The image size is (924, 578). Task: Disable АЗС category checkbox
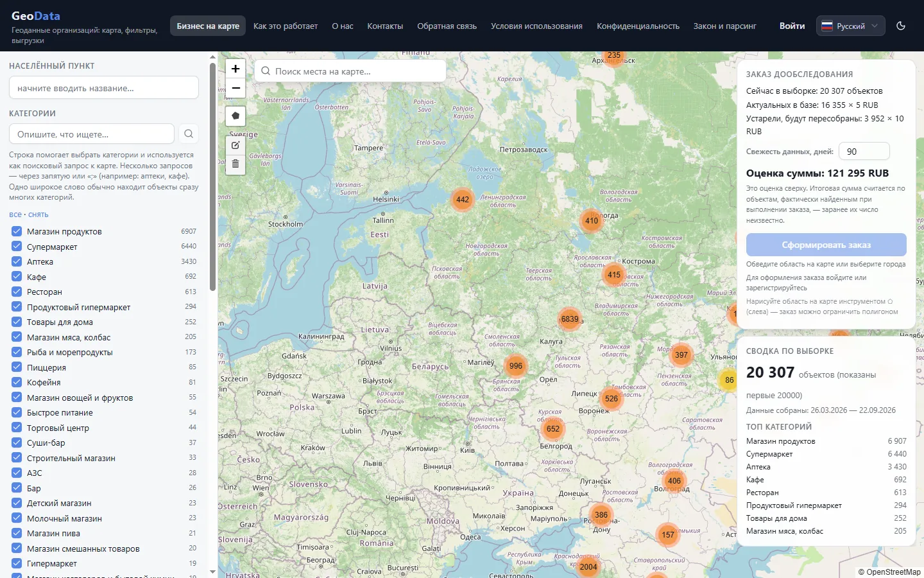tap(17, 473)
